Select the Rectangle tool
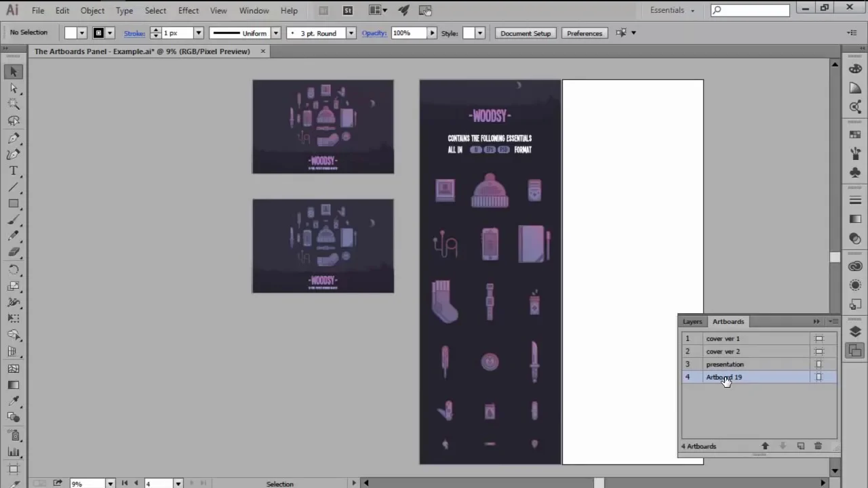 [14, 203]
